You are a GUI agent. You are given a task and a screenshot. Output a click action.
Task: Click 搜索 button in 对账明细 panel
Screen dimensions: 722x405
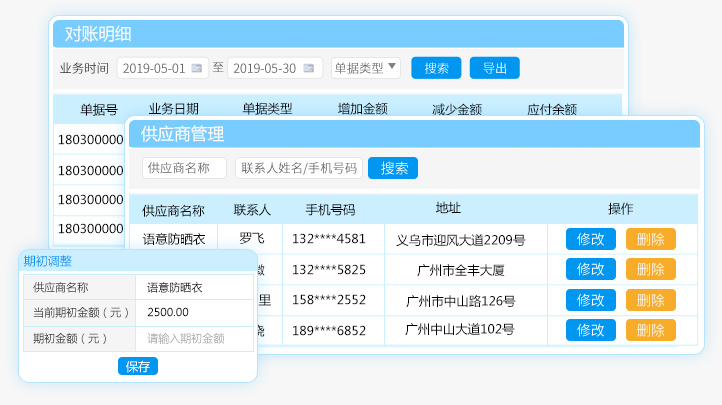pos(436,68)
